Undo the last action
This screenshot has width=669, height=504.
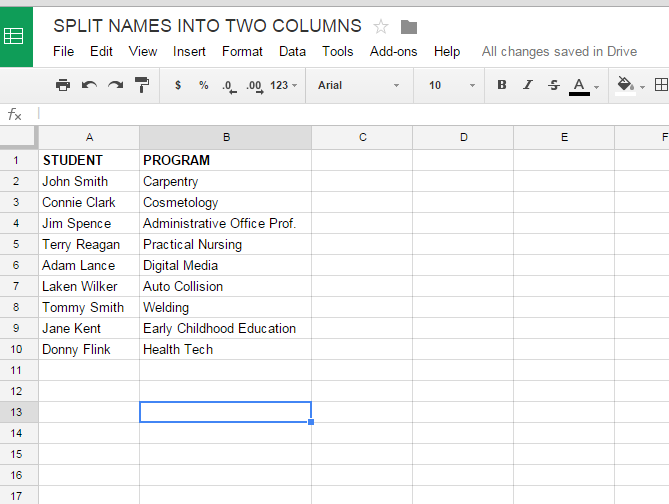click(x=89, y=85)
